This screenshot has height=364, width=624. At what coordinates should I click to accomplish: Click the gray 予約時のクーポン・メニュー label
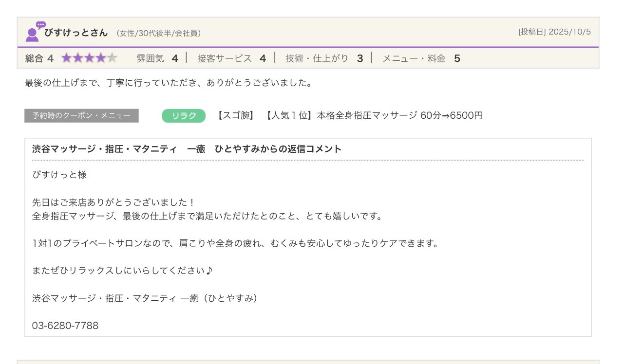81,116
